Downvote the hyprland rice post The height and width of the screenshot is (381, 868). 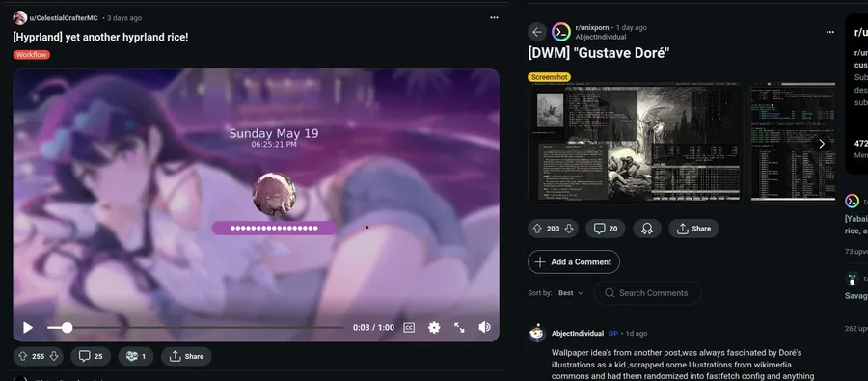coord(54,356)
